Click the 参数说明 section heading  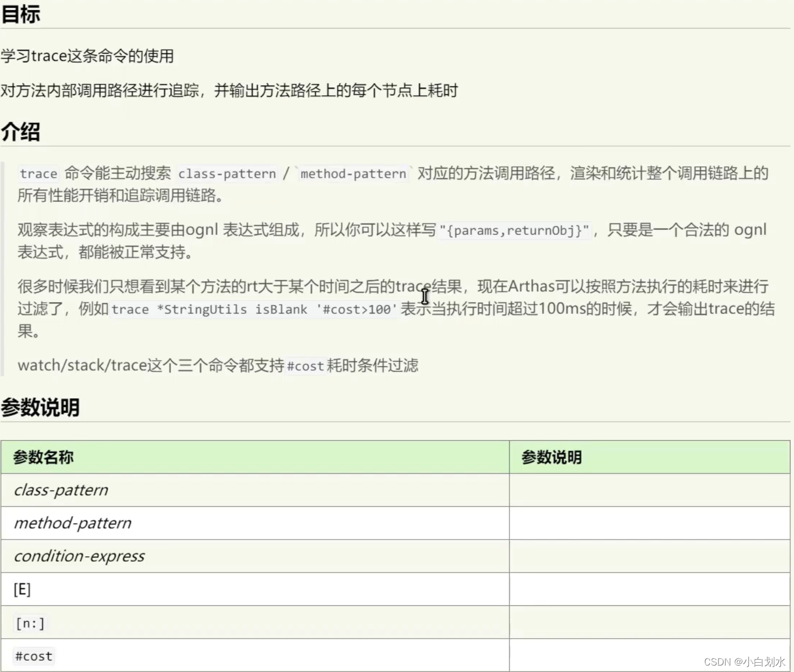coord(40,407)
